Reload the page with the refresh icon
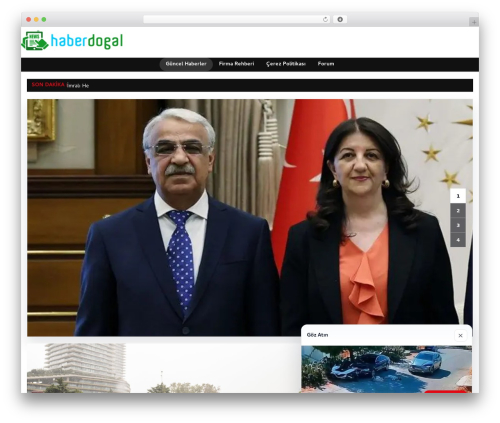This screenshot has height=423, width=500. click(325, 19)
